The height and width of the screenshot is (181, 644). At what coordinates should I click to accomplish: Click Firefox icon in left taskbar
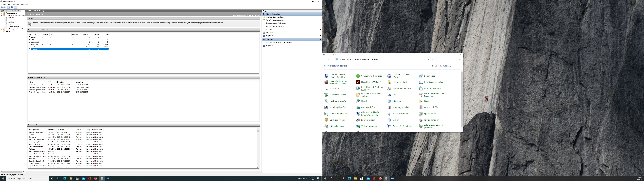coord(95,178)
